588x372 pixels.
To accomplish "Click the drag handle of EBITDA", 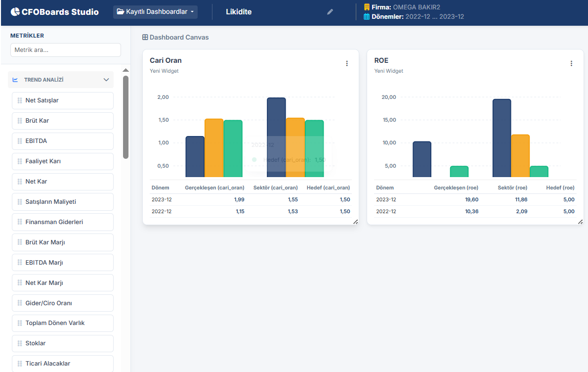I will tap(20, 141).
